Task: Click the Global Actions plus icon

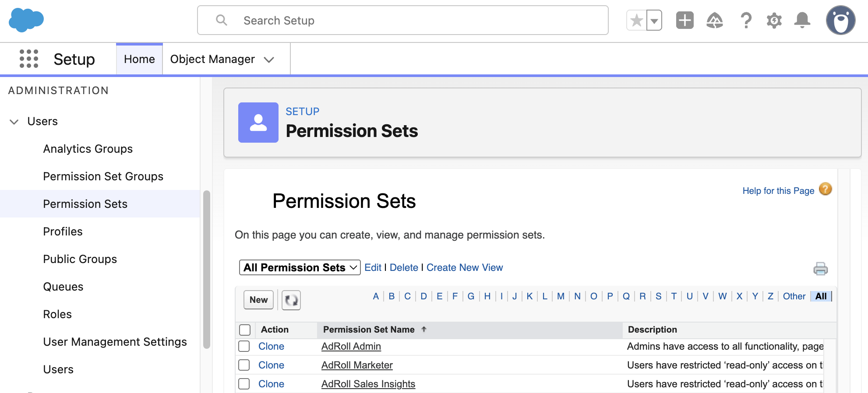Action: pos(685,20)
